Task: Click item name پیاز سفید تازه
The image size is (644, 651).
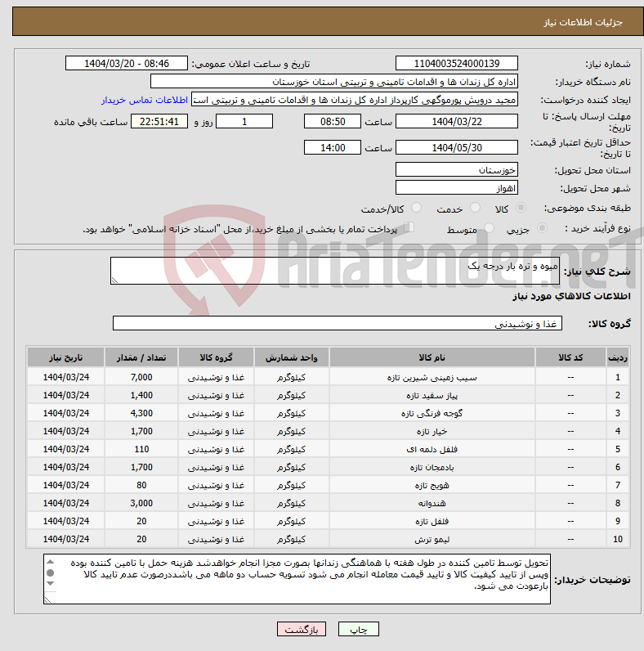Action: pyautogui.click(x=432, y=395)
